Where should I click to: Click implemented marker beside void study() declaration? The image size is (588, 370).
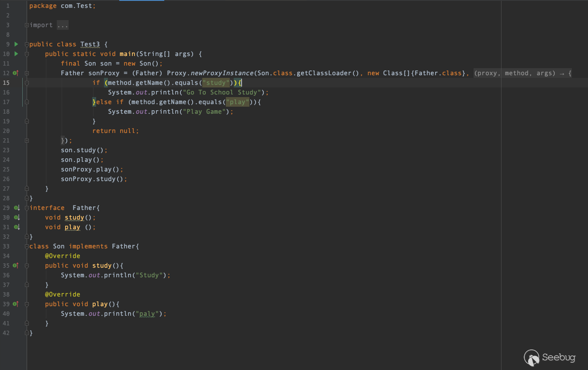17,217
